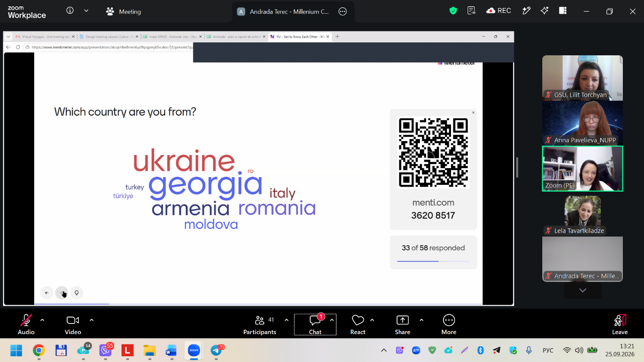
Task: Open Telegram from the Windows taskbar
Action: [x=216, y=350]
